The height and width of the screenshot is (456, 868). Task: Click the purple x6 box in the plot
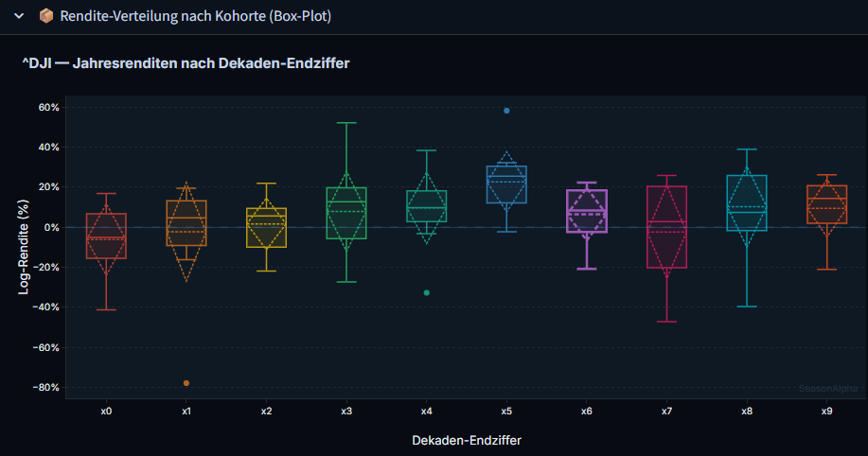[587, 211]
